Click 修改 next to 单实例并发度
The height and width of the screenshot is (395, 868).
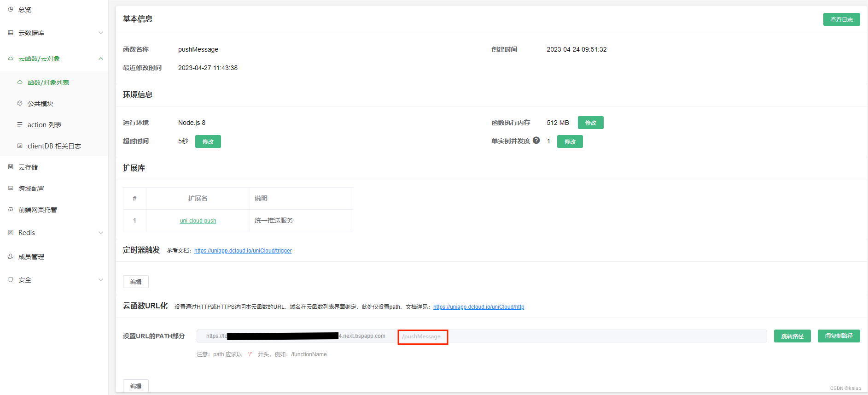[x=570, y=141]
